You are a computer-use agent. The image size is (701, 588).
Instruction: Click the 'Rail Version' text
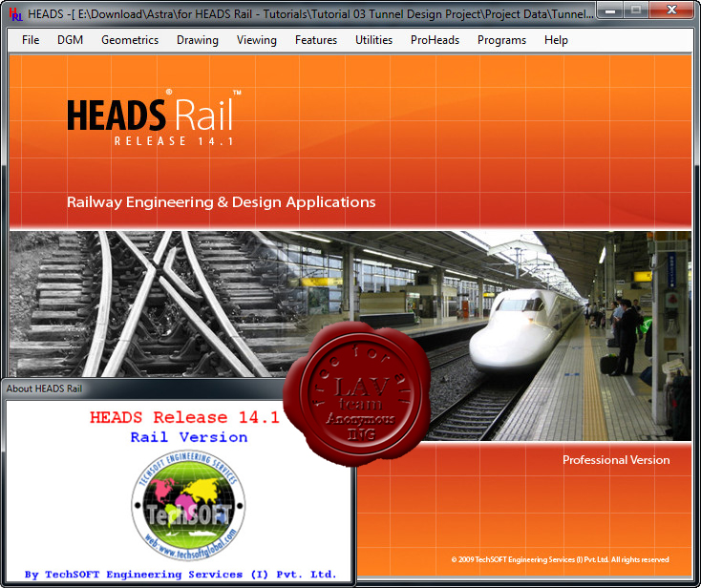pos(189,437)
